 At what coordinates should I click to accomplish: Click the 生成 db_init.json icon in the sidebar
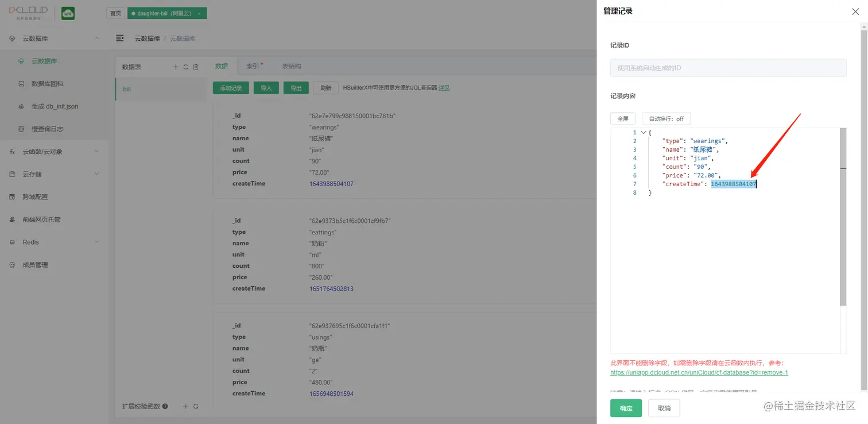[21, 106]
